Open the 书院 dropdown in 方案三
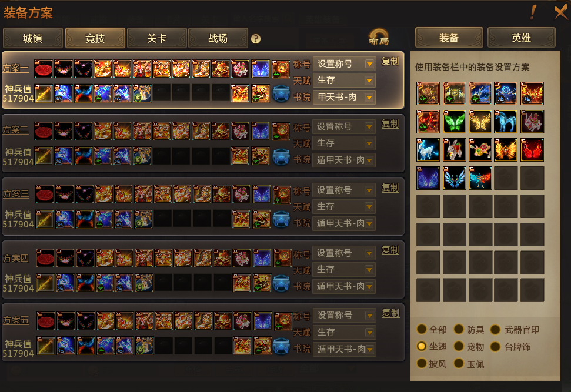 point(344,223)
